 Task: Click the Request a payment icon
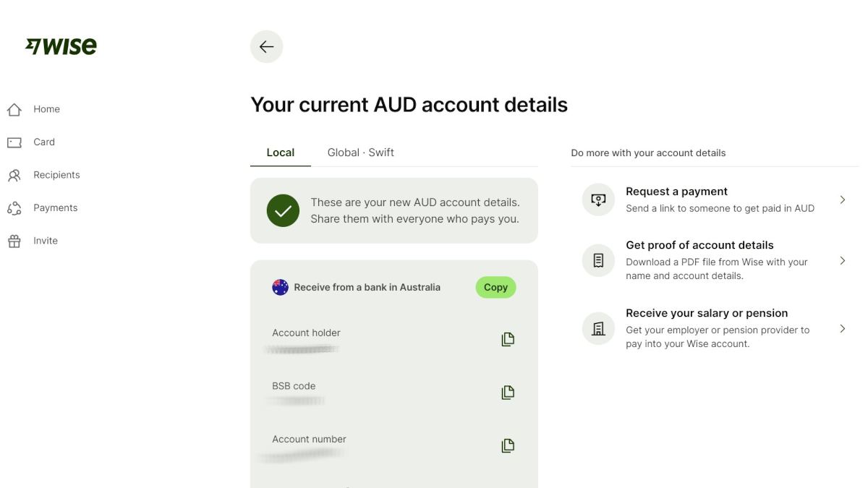(598, 200)
